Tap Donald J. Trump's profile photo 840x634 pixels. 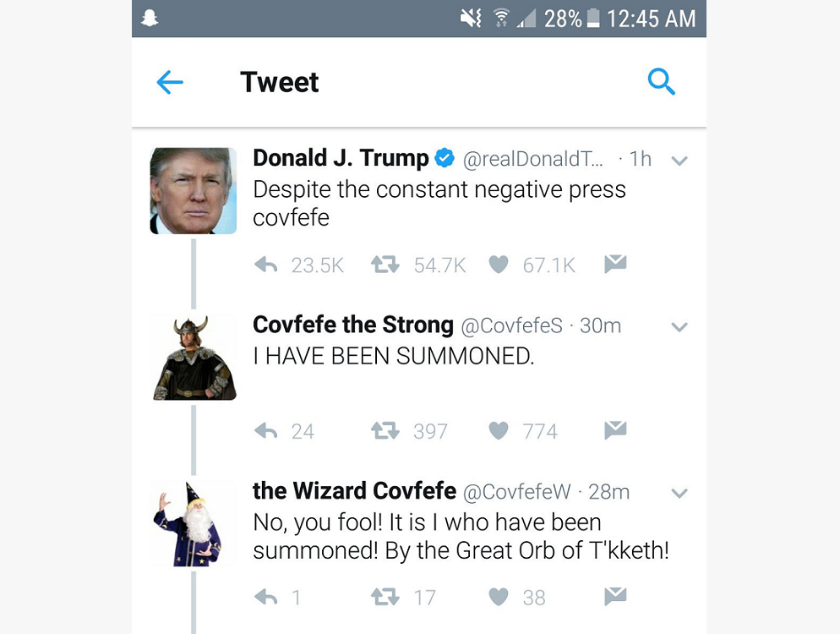point(194,190)
